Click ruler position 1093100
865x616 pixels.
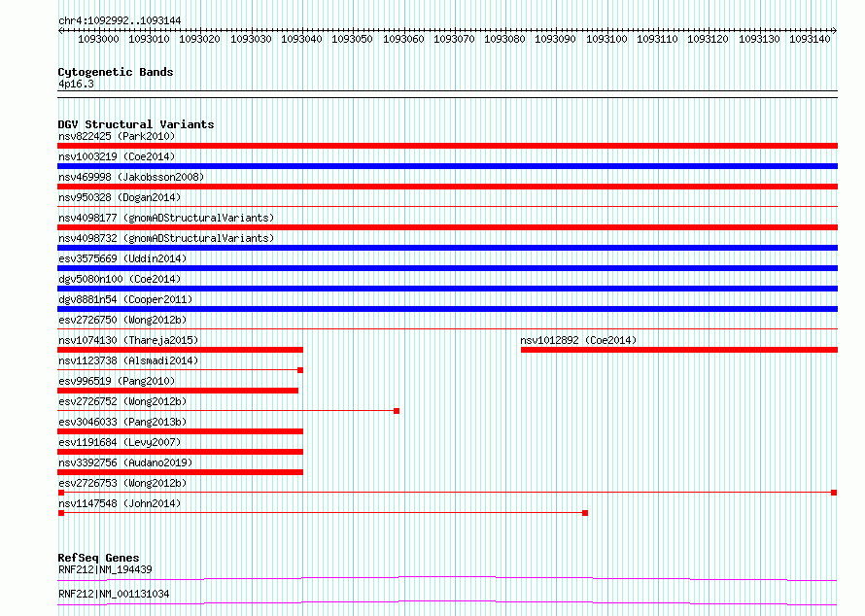tap(606, 39)
